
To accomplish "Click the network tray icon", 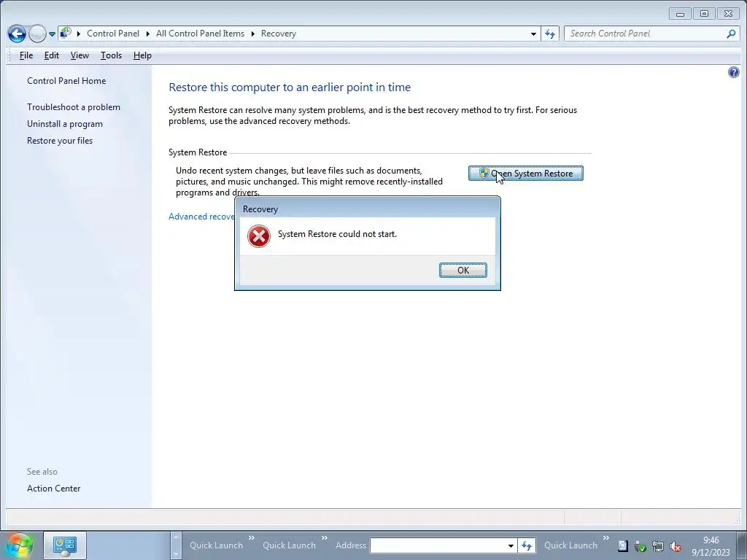I will click(x=658, y=546).
